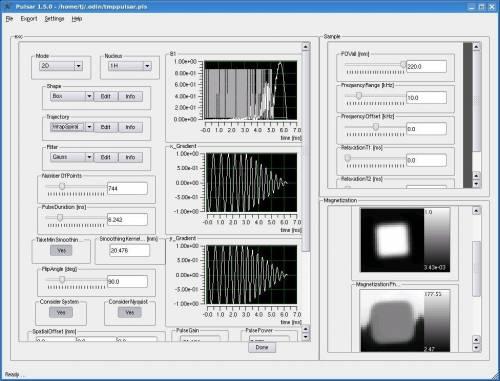Image resolution: width=500 pixels, height=381 pixels.
Task: Click the FlipAngle slider handle
Action: click(62, 279)
